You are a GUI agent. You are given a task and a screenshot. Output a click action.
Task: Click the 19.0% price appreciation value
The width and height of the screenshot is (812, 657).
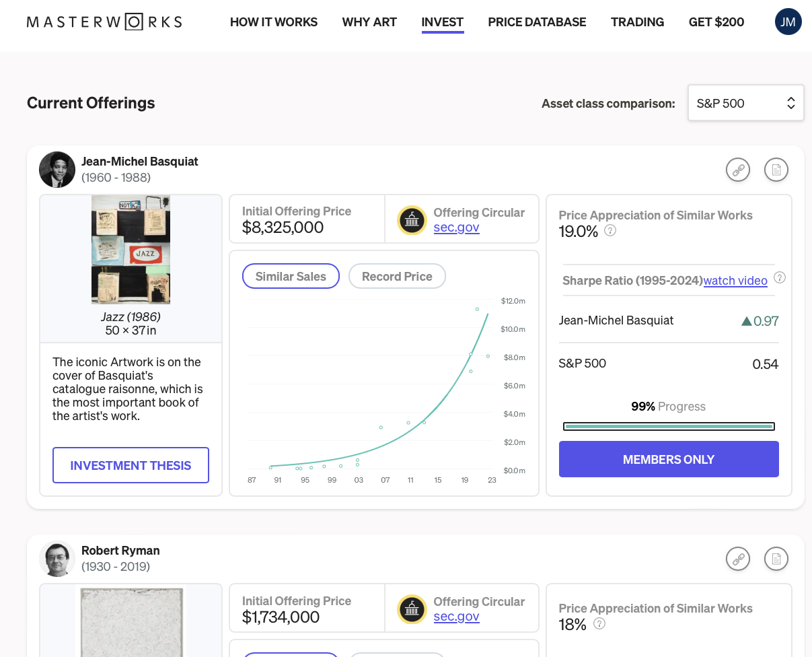[579, 232]
